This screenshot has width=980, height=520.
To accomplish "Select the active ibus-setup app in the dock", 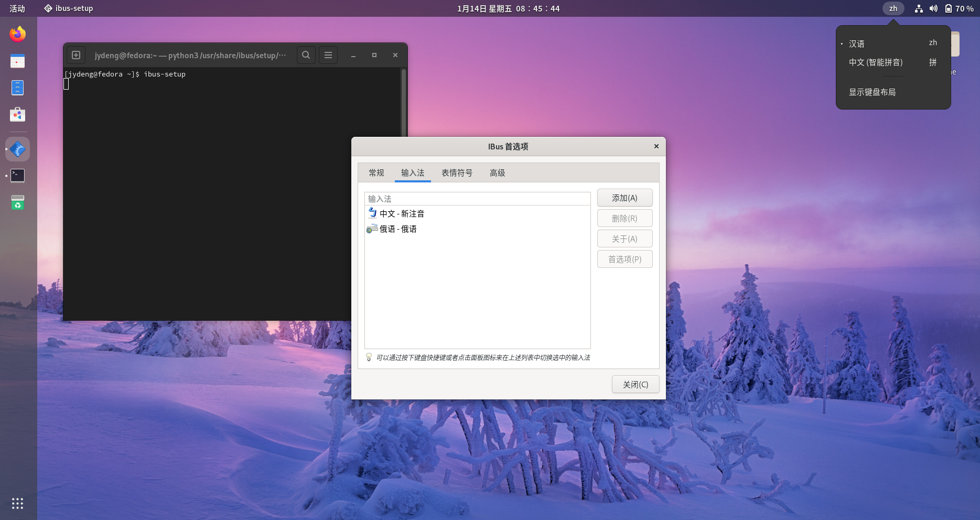I will click(17, 149).
